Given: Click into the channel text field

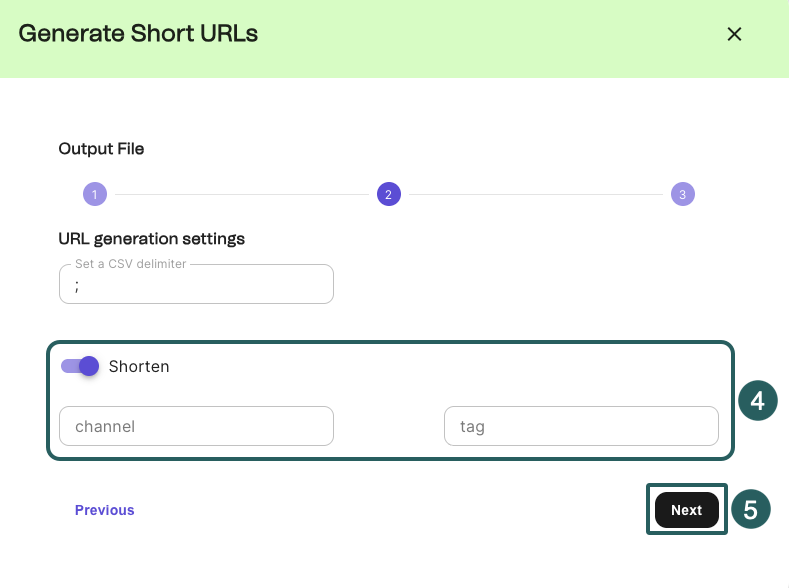Looking at the screenshot, I should (196, 426).
